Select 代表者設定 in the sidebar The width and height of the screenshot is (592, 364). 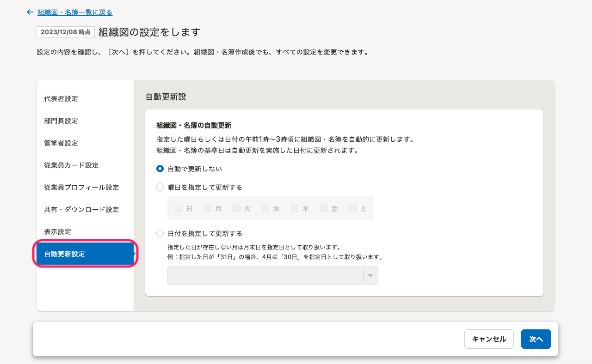[x=61, y=99]
